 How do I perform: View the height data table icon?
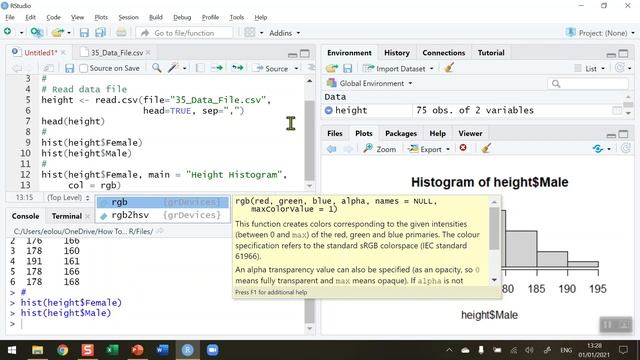point(617,110)
